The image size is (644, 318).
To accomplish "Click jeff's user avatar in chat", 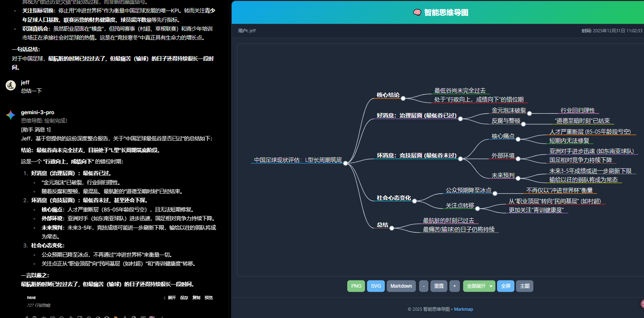I will [10, 85].
